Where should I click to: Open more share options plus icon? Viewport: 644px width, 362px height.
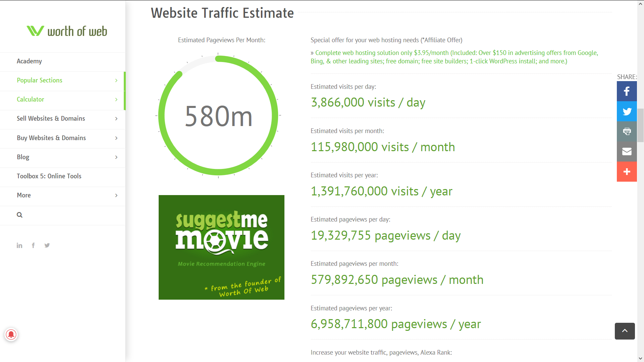tap(627, 172)
